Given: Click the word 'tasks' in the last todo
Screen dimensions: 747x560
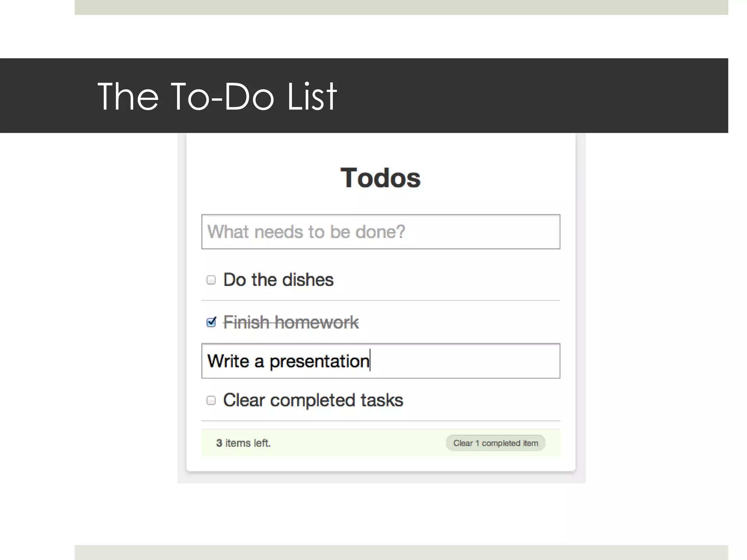Looking at the screenshot, I should pos(382,400).
